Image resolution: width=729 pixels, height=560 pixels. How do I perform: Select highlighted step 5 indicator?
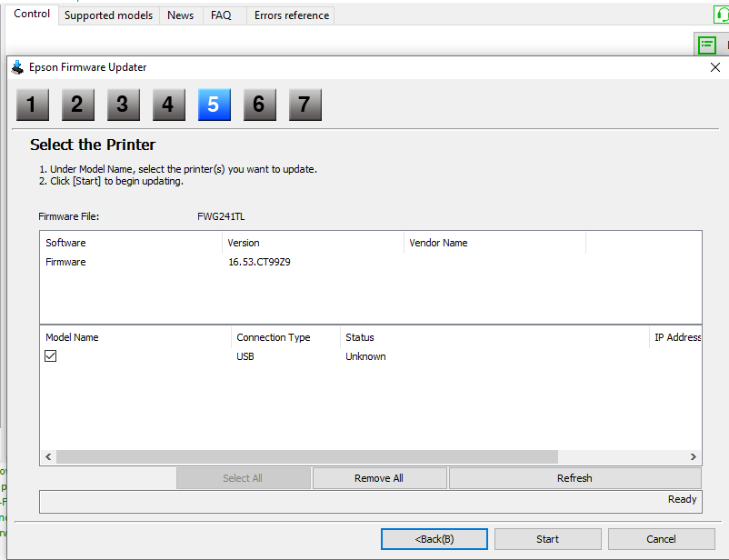point(215,105)
